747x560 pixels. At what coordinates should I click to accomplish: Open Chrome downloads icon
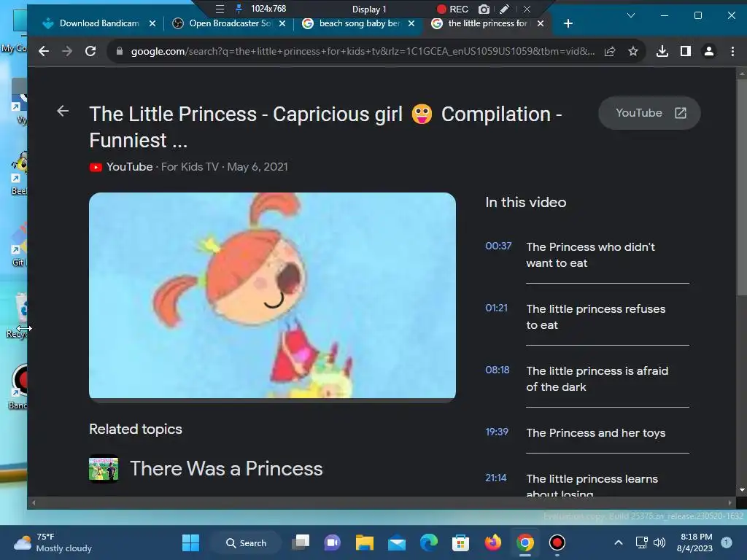click(662, 52)
